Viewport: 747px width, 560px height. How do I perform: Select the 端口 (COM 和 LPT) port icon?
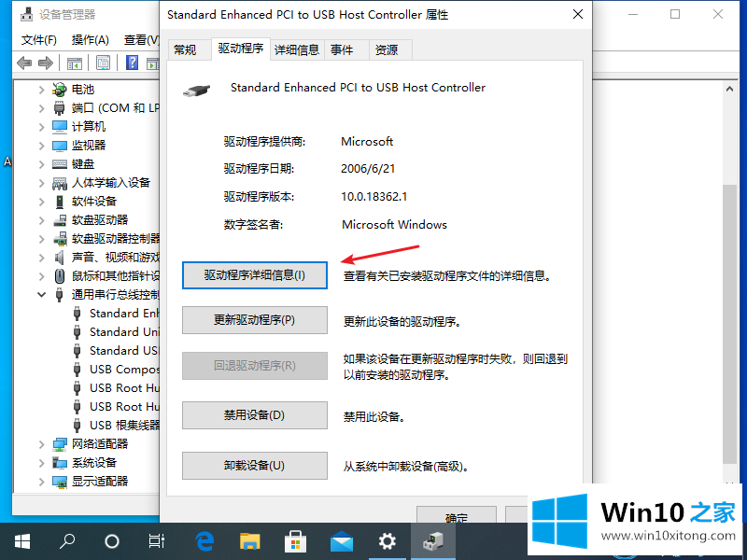(59, 108)
